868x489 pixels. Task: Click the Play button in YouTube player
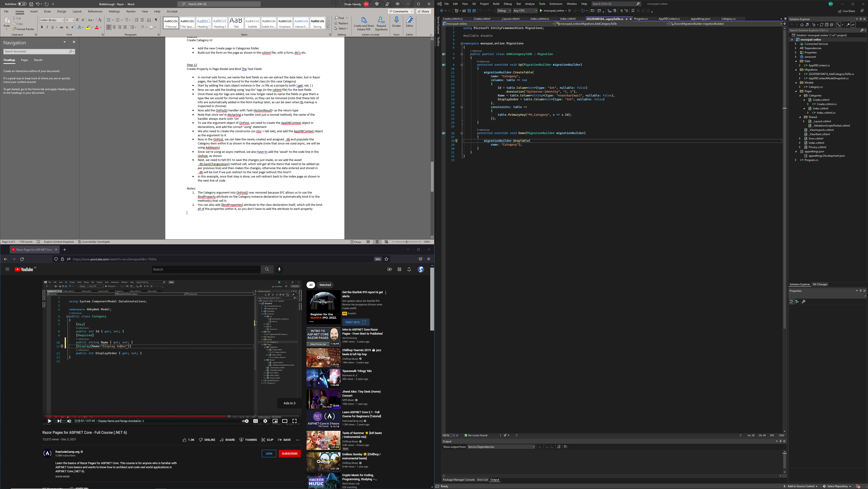point(50,421)
